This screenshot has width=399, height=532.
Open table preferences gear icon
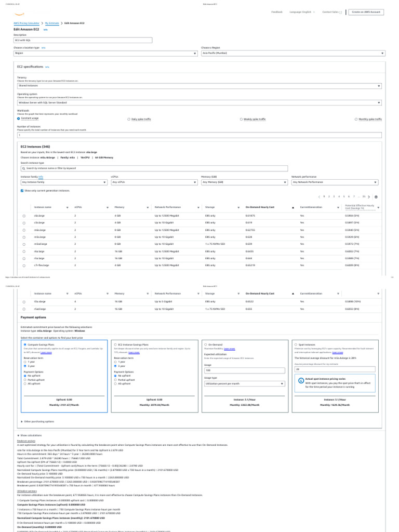376,197
